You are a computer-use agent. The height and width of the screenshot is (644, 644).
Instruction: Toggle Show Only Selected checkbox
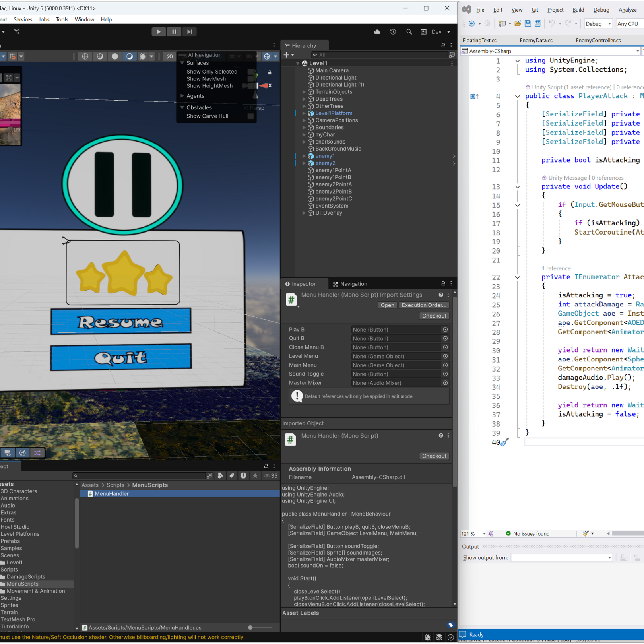pos(250,72)
